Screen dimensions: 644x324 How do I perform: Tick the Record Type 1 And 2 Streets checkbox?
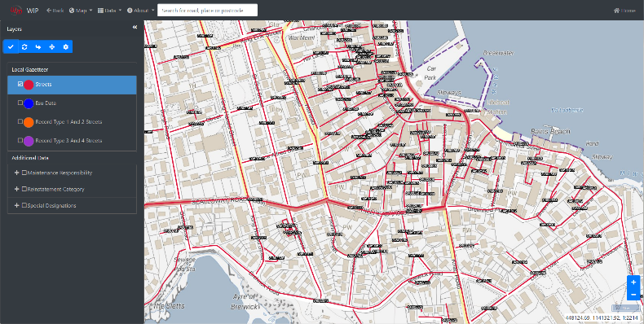click(x=20, y=121)
